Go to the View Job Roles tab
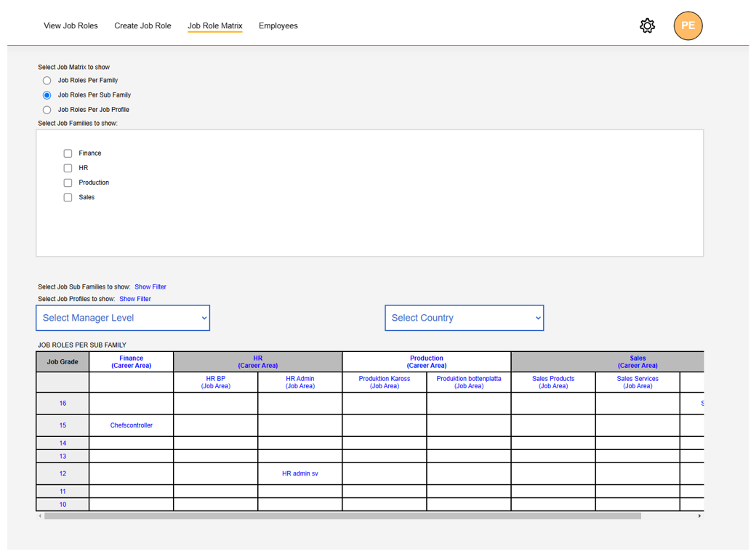 point(71,26)
